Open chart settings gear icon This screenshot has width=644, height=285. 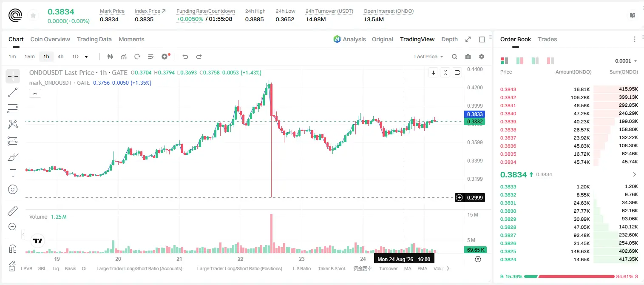[x=482, y=57]
